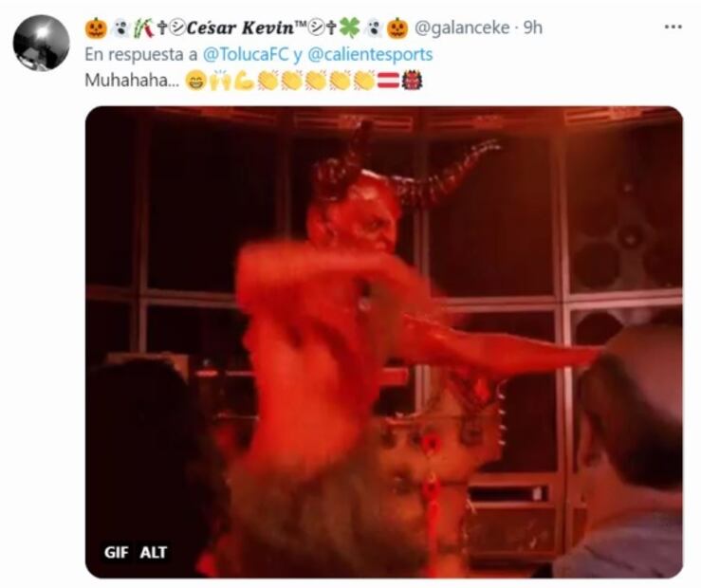Click the red ogre mask emoji

pos(413,81)
